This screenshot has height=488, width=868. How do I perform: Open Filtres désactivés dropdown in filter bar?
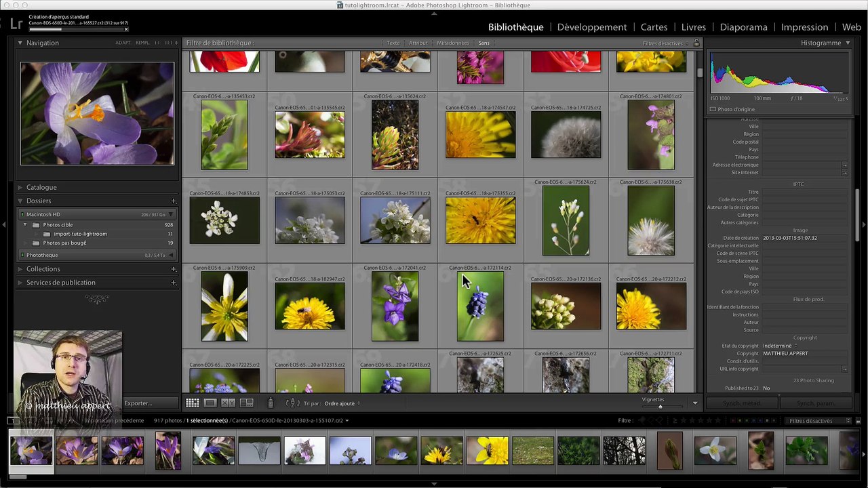(x=665, y=43)
